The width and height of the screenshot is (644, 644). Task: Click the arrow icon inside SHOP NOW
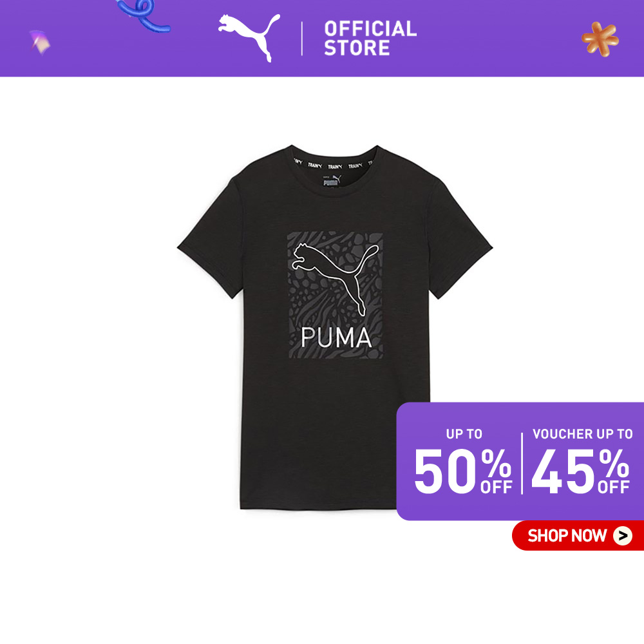pyautogui.click(x=623, y=536)
